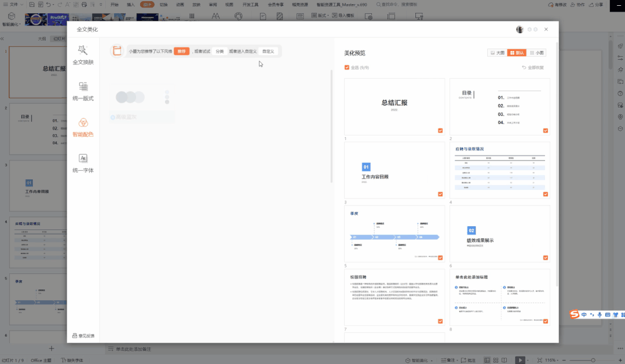The height and width of the screenshot is (364, 625).
Task: Click the save icon in quick toolbar
Action: pyautogui.click(x=31, y=5)
